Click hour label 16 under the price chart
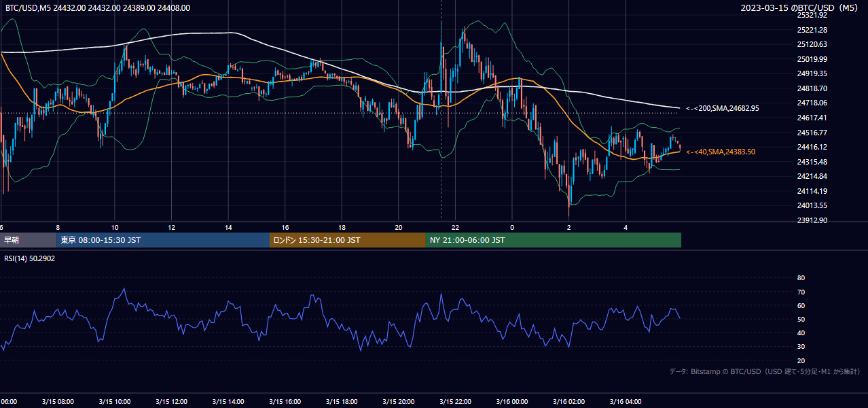Image resolution: width=868 pixels, height=408 pixels. tap(285, 227)
